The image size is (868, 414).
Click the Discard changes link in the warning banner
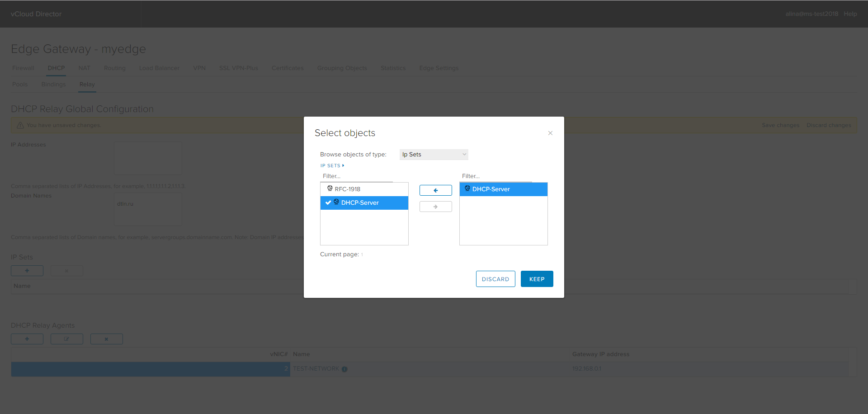coord(829,125)
